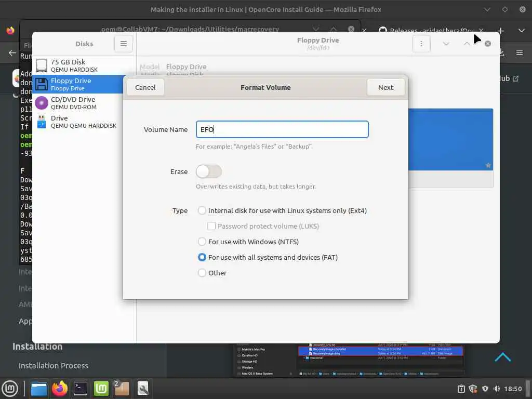
Task: Click the Firefox hamburger menu icon
Action: coord(520,52)
